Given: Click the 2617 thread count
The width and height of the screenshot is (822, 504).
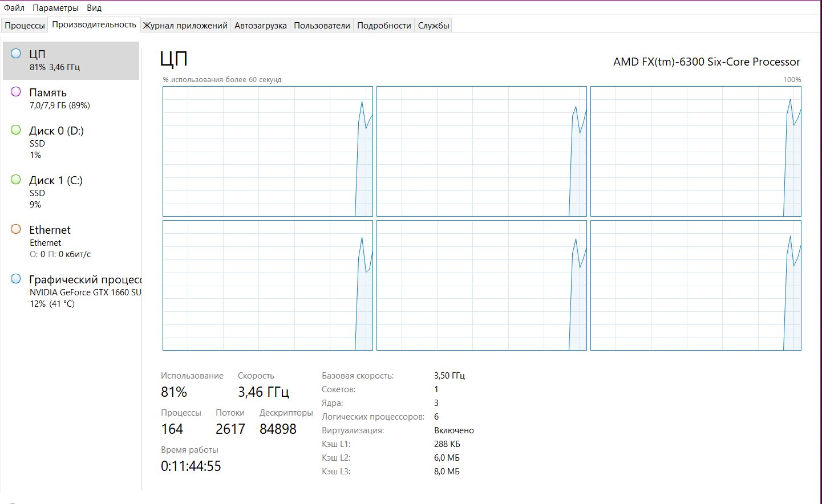Looking at the screenshot, I should pyautogui.click(x=230, y=429).
